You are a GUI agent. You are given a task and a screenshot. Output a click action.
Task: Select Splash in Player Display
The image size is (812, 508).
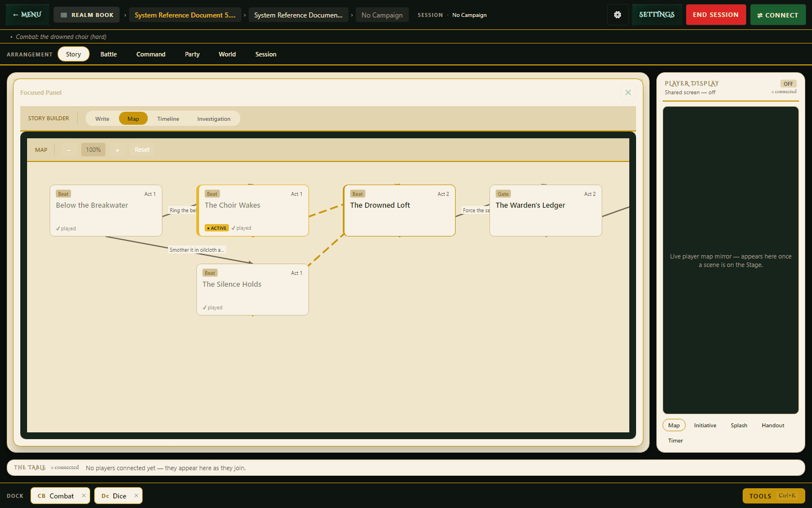[x=739, y=425]
